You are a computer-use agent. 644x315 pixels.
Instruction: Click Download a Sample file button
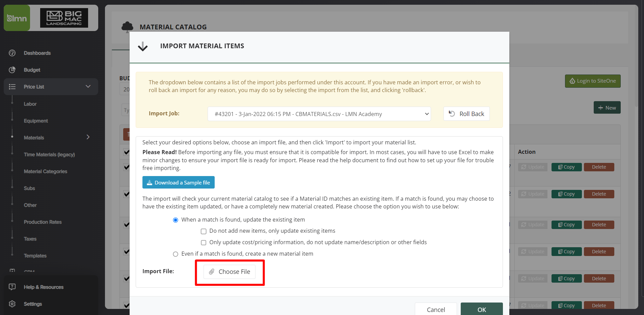tap(179, 182)
